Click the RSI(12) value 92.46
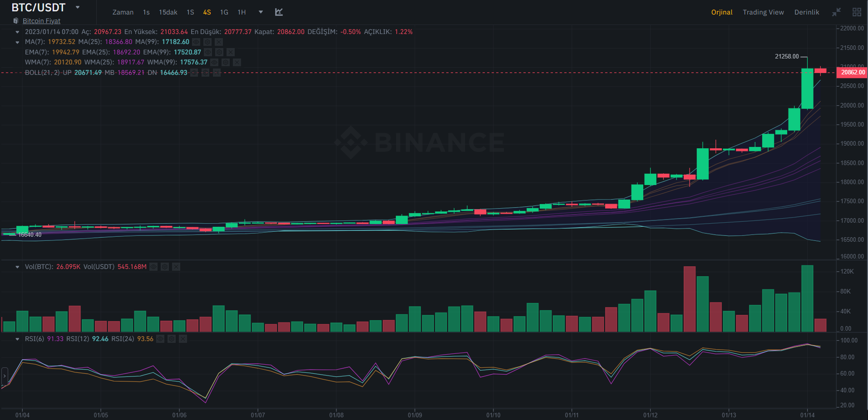 (x=100, y=339)
